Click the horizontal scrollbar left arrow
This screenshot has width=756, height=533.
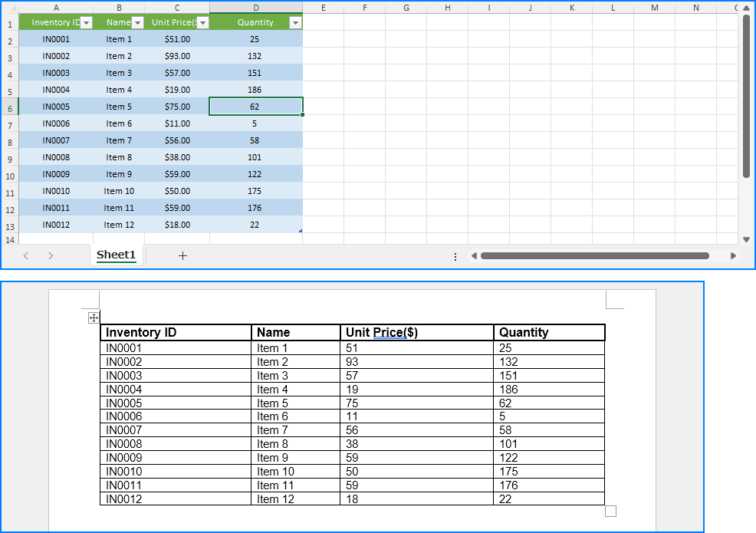click(474, 255)
